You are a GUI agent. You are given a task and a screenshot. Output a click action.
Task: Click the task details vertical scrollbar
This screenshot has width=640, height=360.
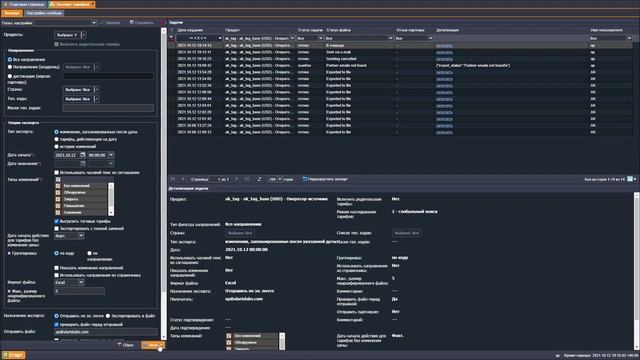tap(636, 271)
